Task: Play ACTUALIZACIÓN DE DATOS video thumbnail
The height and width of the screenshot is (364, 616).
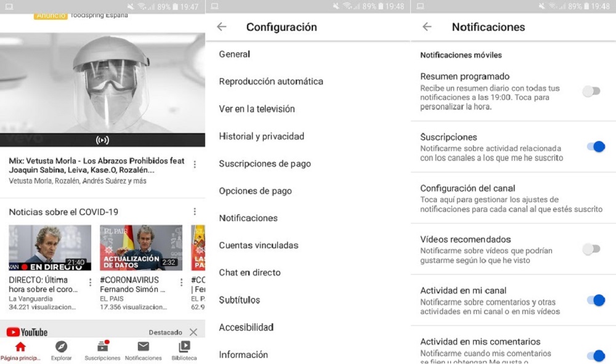Action: pyautogui.click(x=141, y=248)
